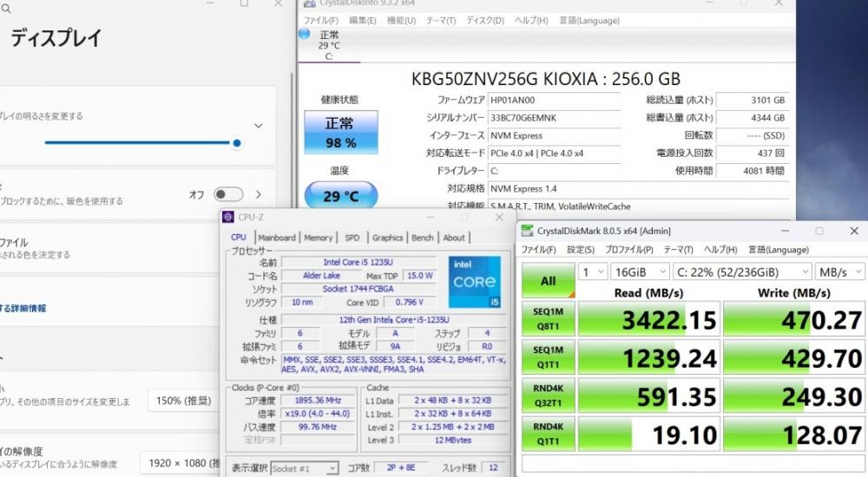Click the CrystalDiskMark title bar icon
868x477 pixels.
click(527, 231)
